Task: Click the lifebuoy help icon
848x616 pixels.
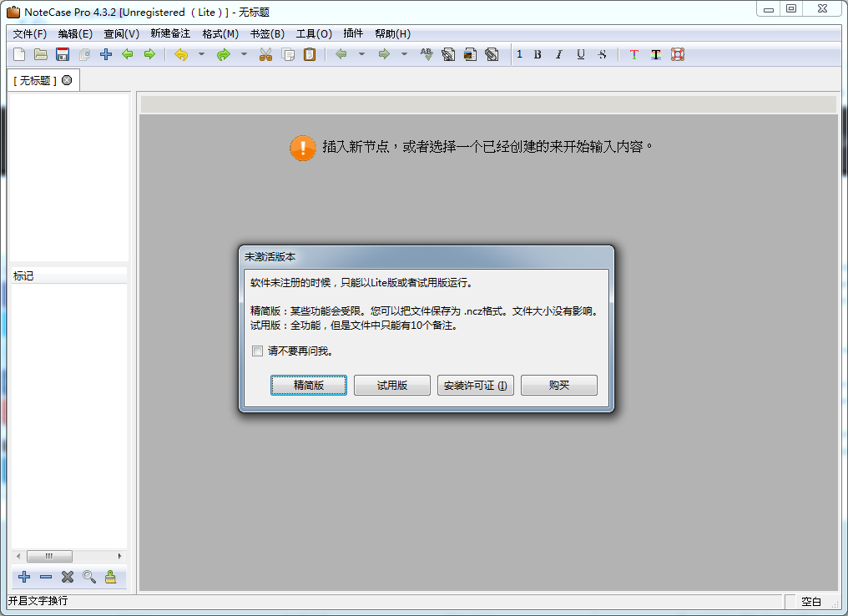Action: [678, 54]
